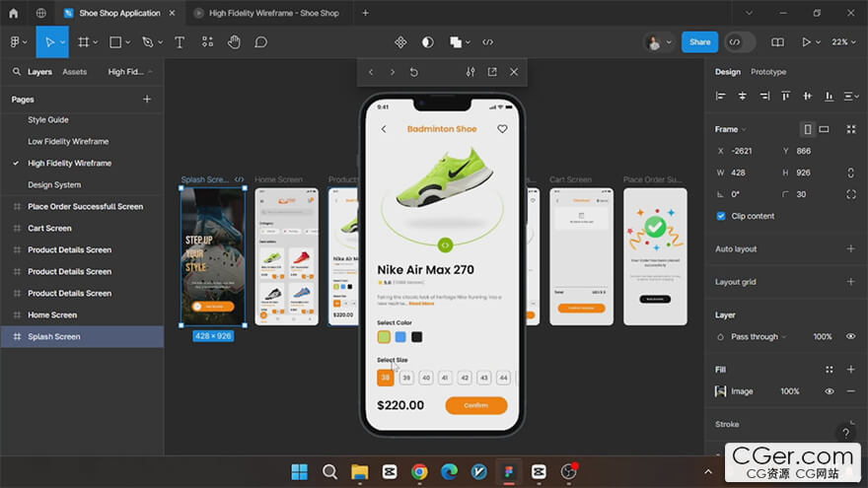868x488 pixels.
Task: Select the Add comment tool
Action: pos(261,42)
